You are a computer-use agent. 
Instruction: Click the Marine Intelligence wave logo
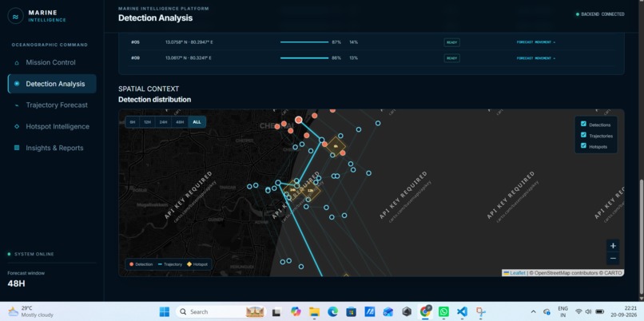16,17
